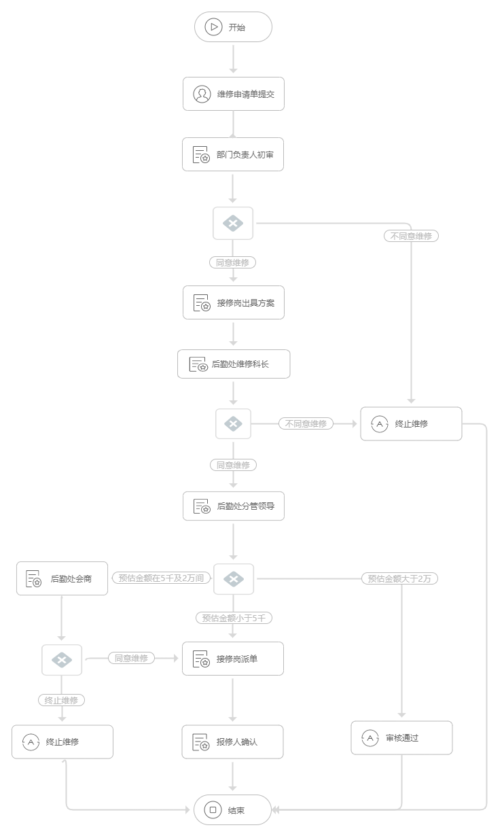Click the icon on 后勤处维修科长 node
The width and height of the screenshot is (504, 836).
[198, 364]
